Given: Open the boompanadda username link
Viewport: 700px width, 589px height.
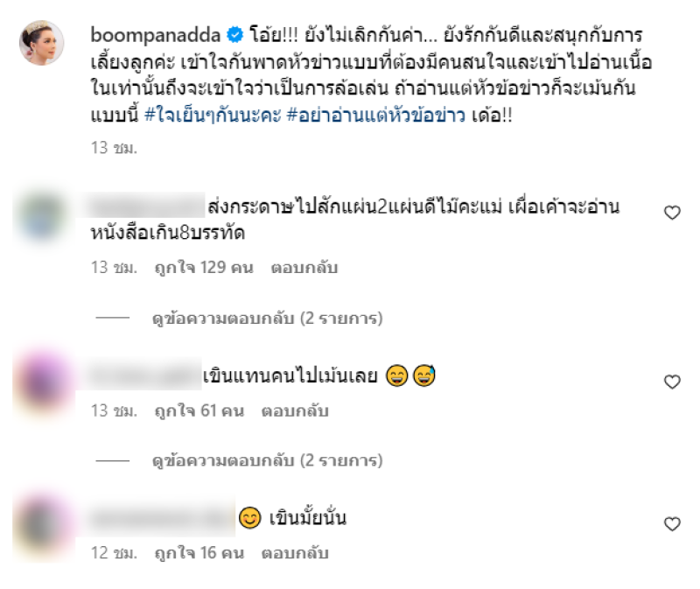Looking at the screenshot, I should click(156, 35).
